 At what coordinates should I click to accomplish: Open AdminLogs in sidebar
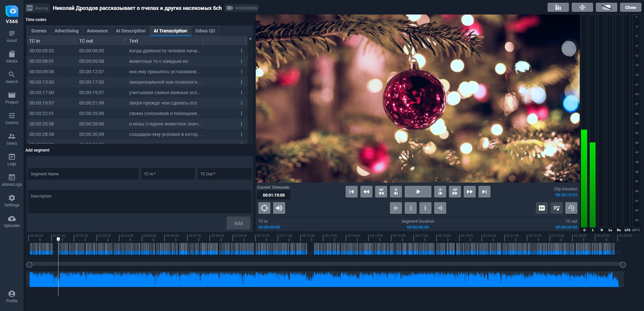pos(12,180)
